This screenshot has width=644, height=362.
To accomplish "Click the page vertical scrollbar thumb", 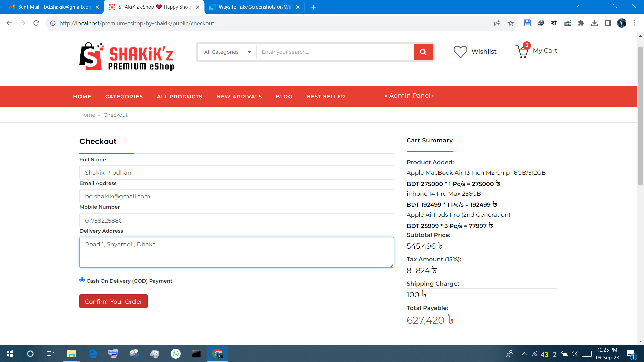I will 640,116.
